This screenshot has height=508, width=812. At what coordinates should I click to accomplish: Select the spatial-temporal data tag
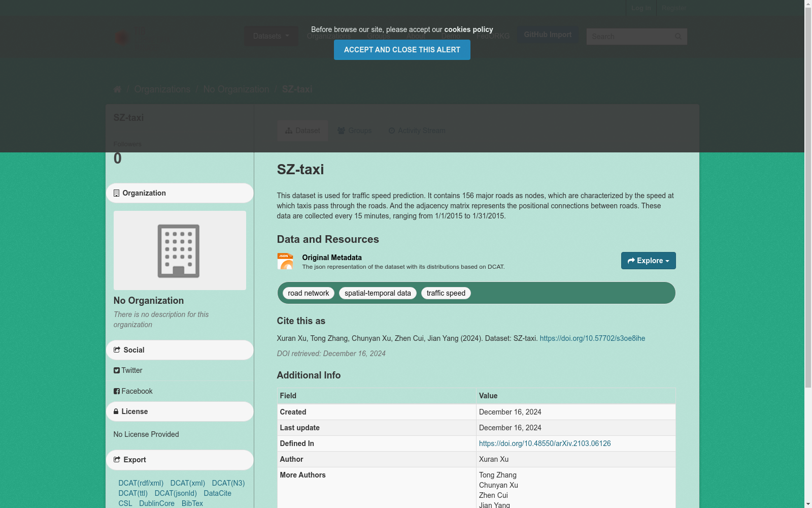pos(378,293)
